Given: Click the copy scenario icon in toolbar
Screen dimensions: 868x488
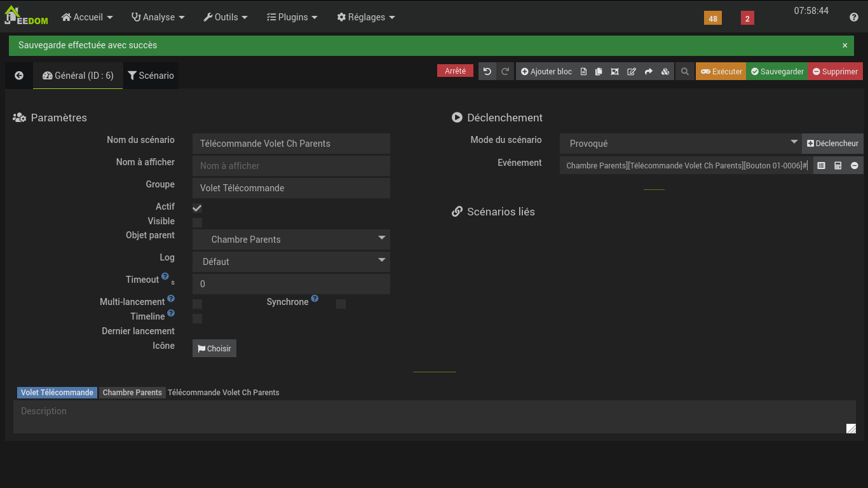Looking at the screenshot, I should coord(599,72).
